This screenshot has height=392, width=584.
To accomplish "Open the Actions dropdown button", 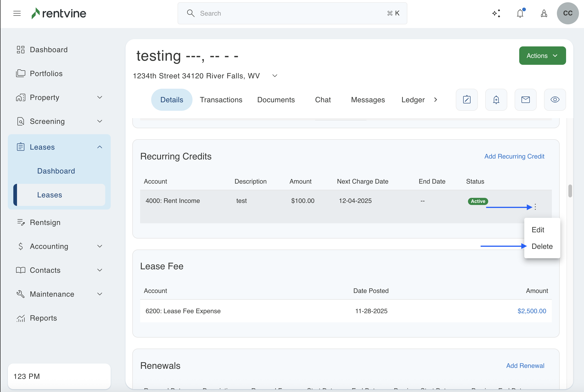I will pos(542,56).
